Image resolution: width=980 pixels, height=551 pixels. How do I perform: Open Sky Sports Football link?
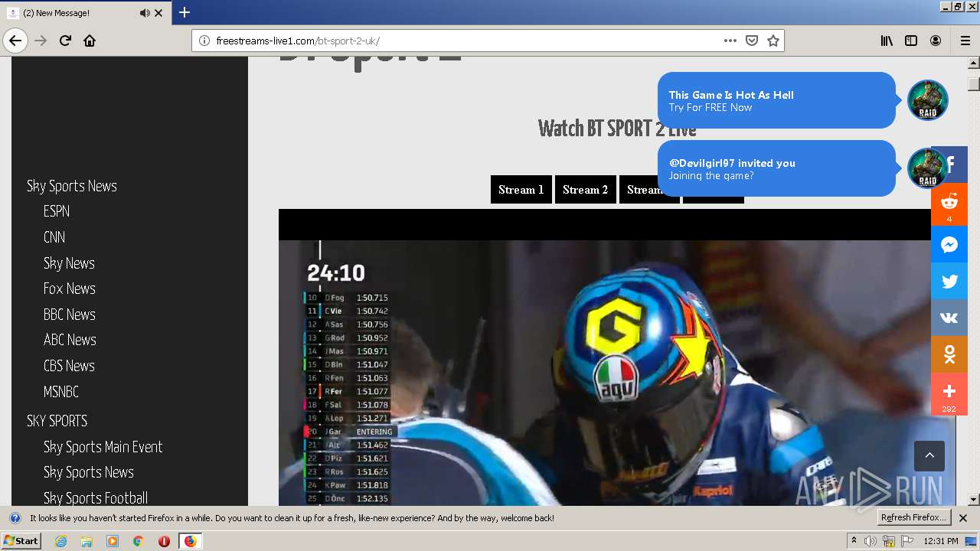click(96, 498)
